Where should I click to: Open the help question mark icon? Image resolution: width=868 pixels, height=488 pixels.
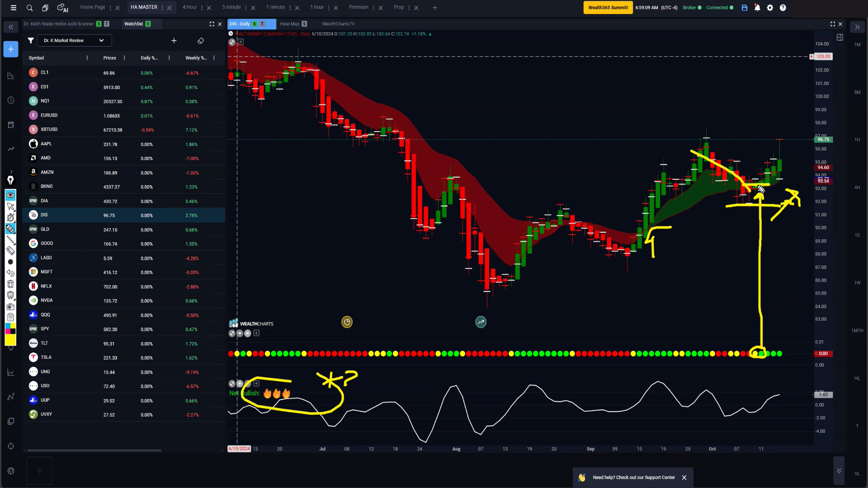(x=783, y=8)
